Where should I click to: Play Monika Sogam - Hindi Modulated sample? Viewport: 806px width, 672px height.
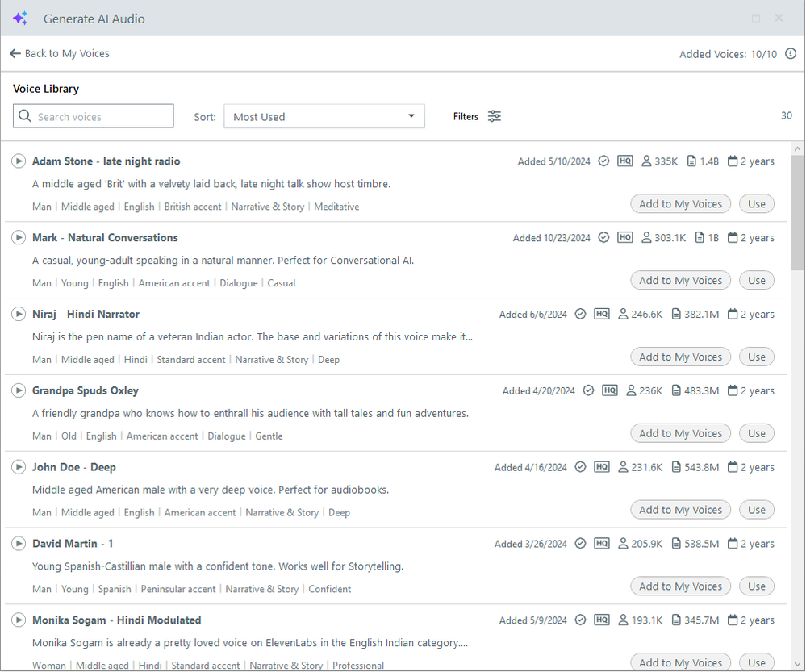pyautogui.click(x=19, y=620)
